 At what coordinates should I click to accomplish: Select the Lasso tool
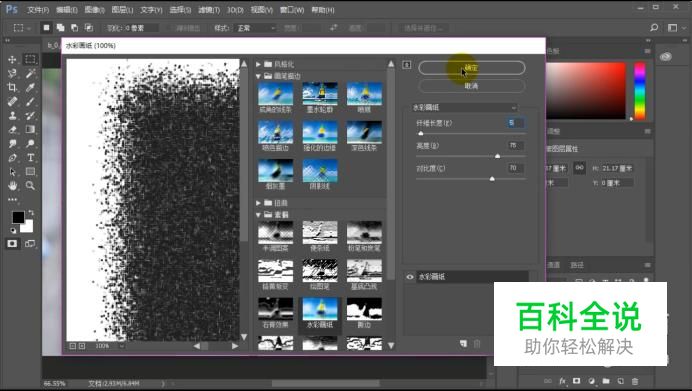(x=12, y=73)
